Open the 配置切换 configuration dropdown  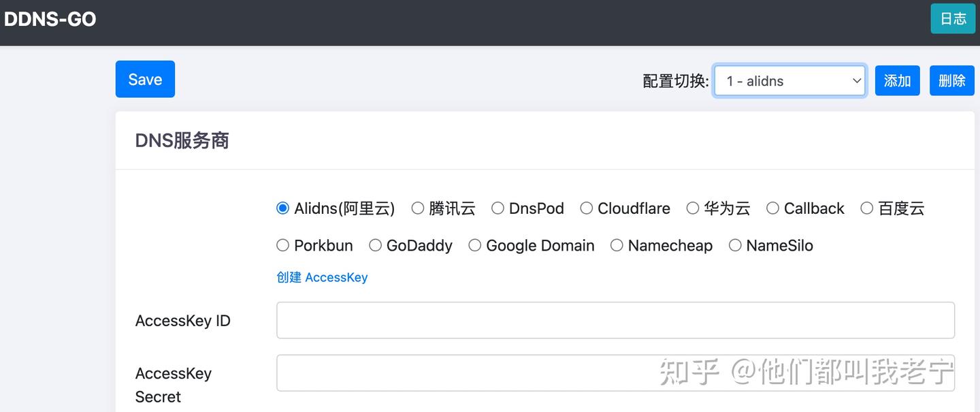click(x=789, y=80)
